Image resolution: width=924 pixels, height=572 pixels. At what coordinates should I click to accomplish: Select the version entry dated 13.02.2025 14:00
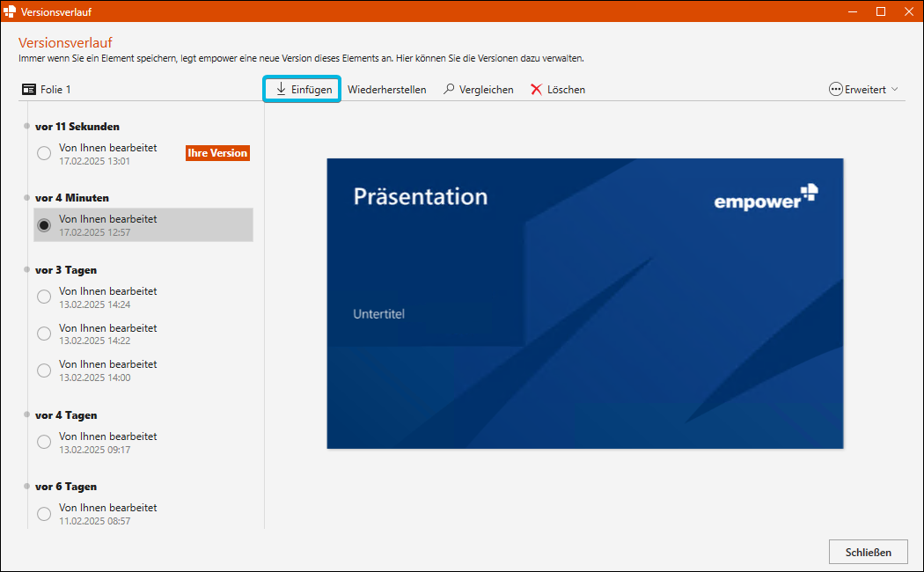pos(143,370)
